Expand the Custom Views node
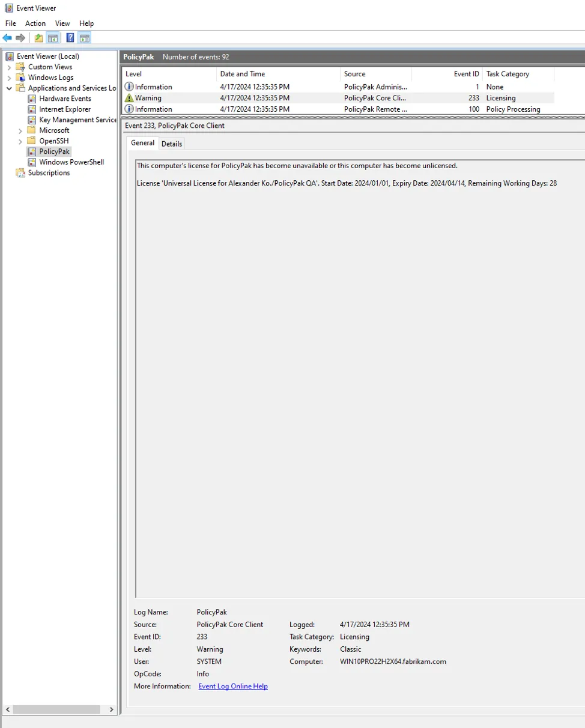Viewport: 585px width, 728px height. [x=9, y=67]
